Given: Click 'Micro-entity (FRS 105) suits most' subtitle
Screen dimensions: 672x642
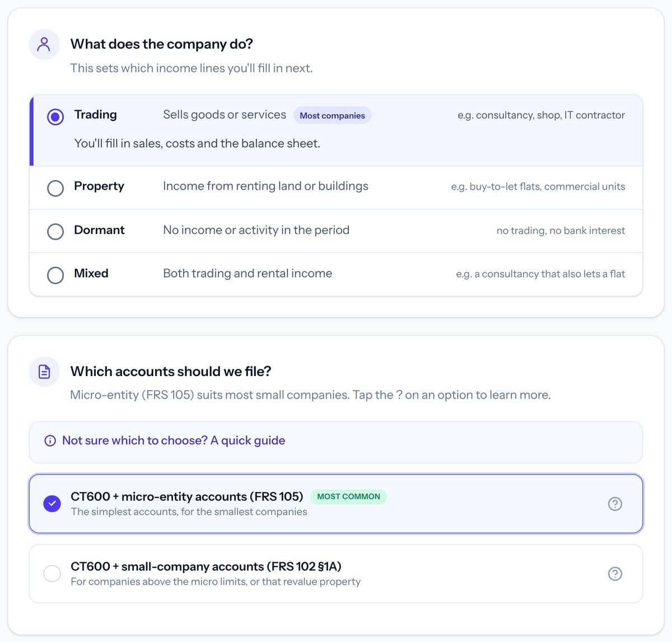Looking at the screenshot, I should [x=310, y=395].
